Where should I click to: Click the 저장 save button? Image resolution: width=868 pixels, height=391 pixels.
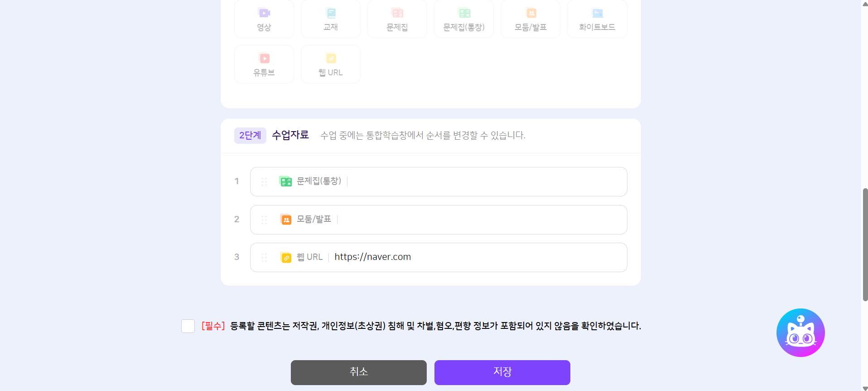pos(502,372)
